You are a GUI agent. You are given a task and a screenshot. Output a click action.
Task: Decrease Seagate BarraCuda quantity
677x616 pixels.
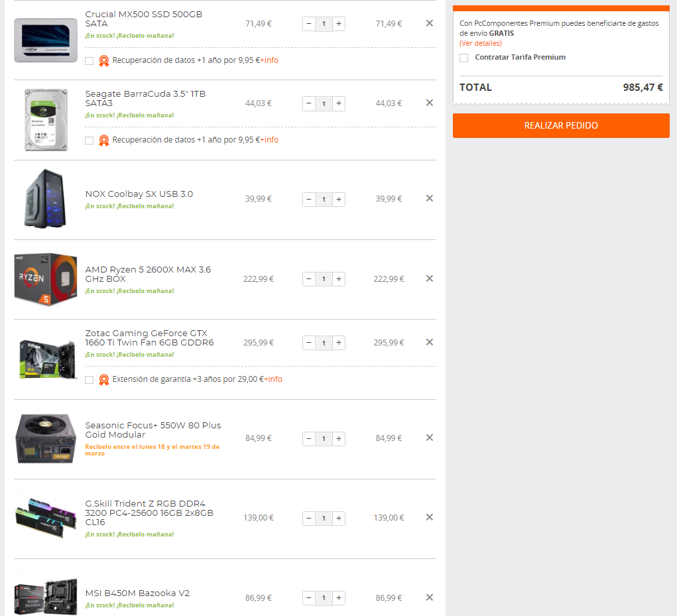[309, 103]
